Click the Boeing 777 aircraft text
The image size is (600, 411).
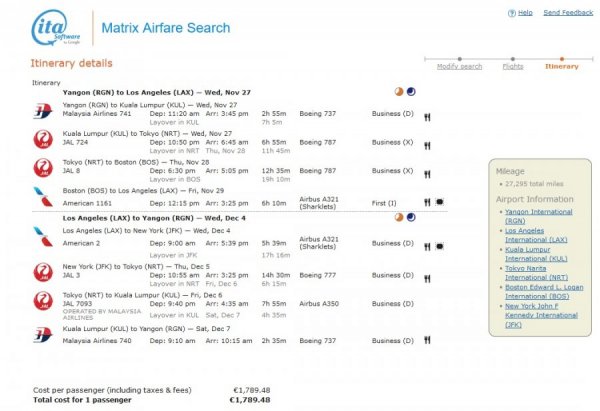[x=318, y=275]
